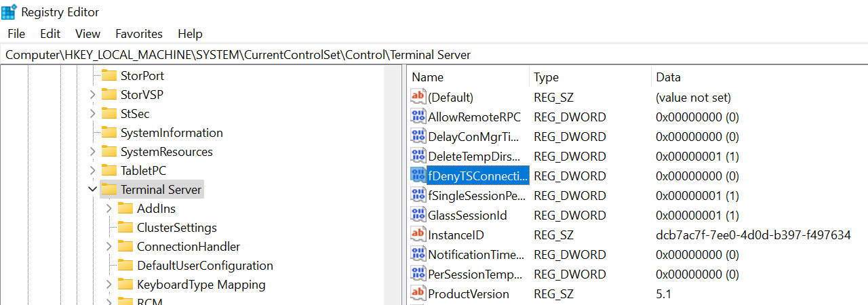Click the Registry Editor app icon
The width and height of the screenshot is (868, 305).
pyautogui.click(x=9, y=12)
